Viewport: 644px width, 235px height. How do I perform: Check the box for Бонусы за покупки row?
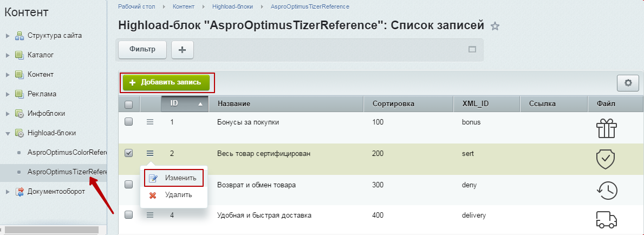(x=128, y=122)
